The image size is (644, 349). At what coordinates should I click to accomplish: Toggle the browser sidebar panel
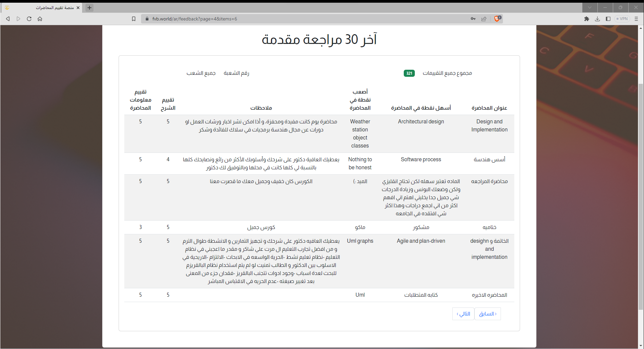click(608, 19)
